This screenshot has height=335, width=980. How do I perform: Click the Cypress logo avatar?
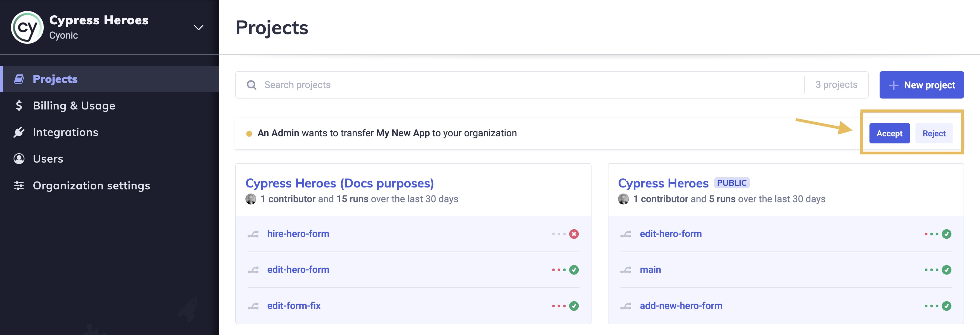pyautogui.click(x=27, y=27)
